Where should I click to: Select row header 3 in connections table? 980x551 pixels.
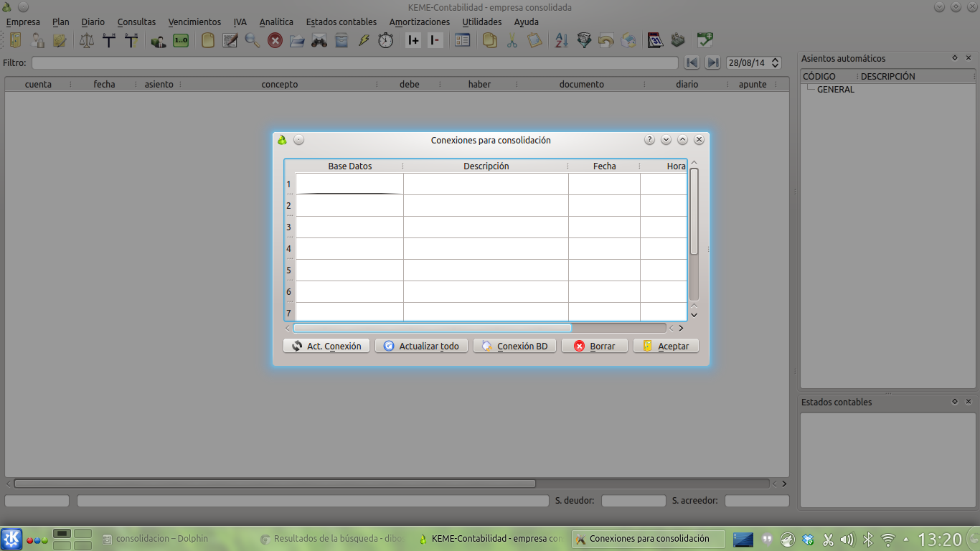[x=289, y=227]
